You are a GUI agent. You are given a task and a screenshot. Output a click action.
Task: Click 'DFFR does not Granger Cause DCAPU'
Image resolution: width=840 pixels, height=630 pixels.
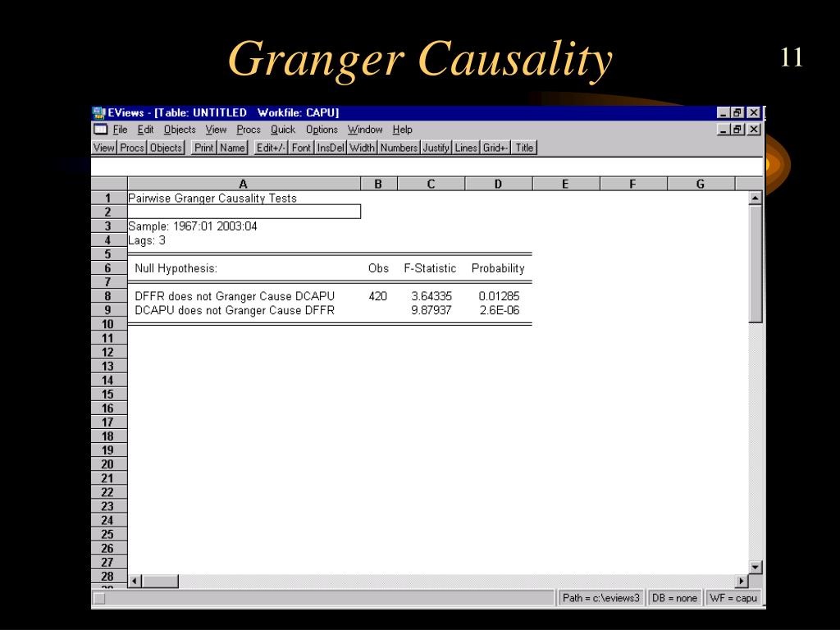point(235,296)
